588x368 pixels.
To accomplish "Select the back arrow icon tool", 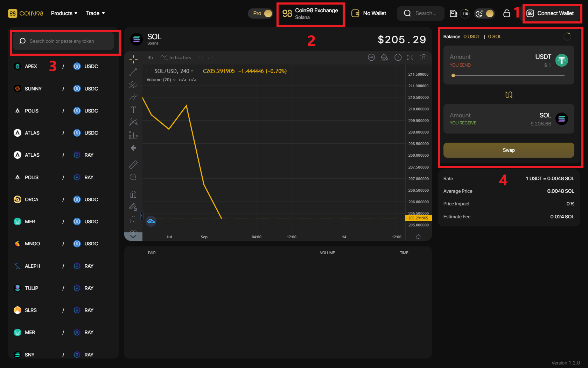I will point(133,148).
